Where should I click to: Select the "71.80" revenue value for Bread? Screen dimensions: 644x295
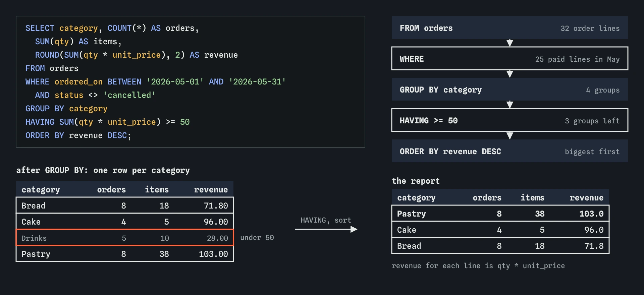pos(216,206)
